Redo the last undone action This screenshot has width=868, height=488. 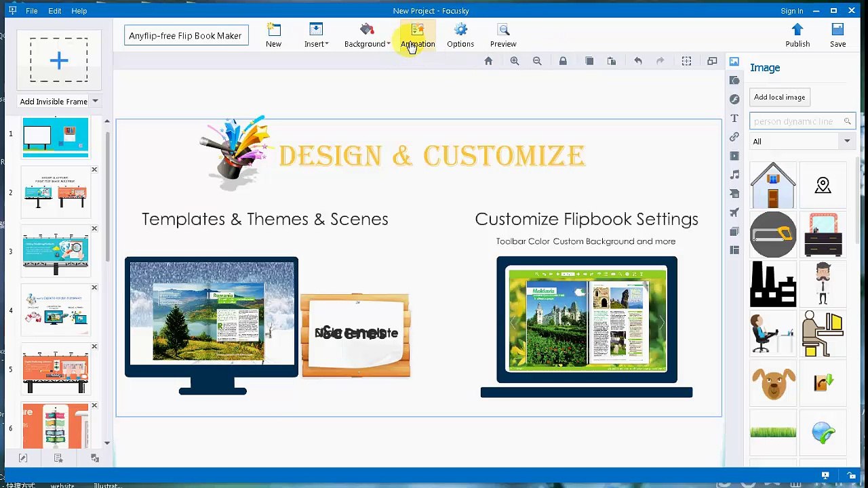click(660, 61)
